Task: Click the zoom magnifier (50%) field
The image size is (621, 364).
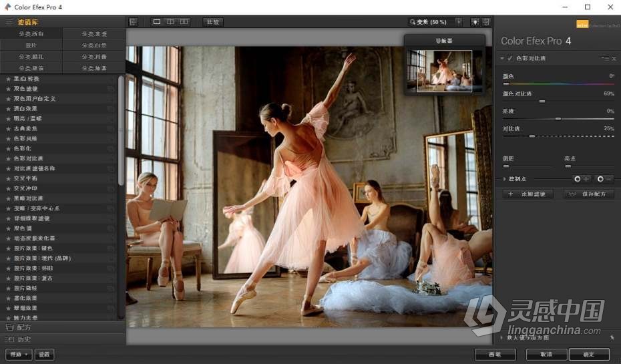Action: (431, 22)
